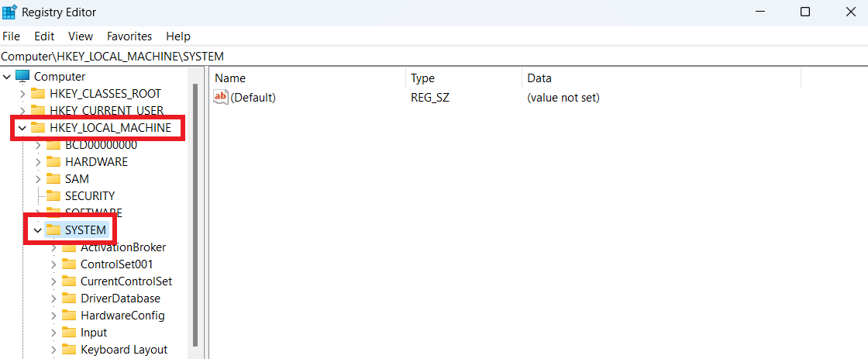This screenshot has width=868, height=359.
Task: Select the (Default) value name
Action: click(253, 98)
